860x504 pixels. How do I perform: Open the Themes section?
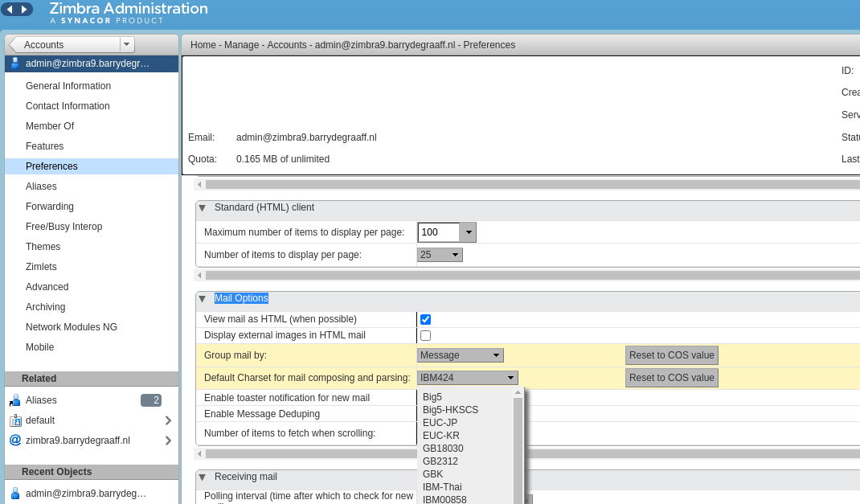point(43,247)
